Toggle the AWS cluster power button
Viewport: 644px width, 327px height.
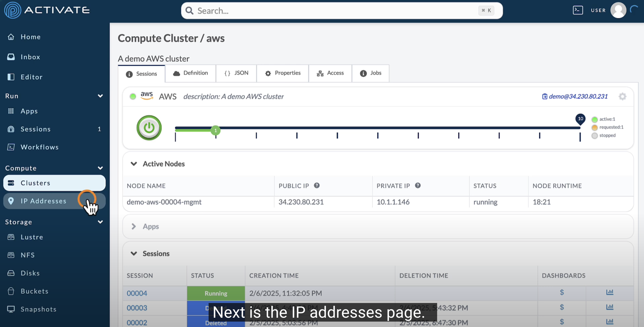tap(149, 128)
